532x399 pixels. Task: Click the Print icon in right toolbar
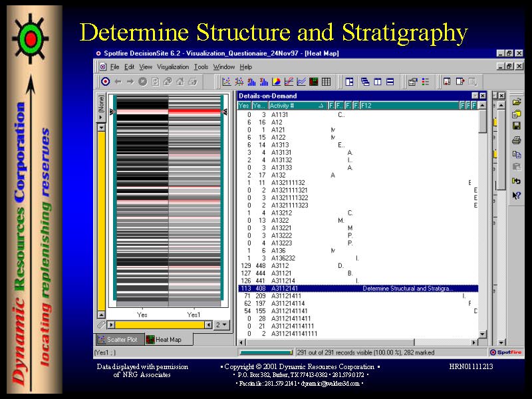[x=516, y=140]
